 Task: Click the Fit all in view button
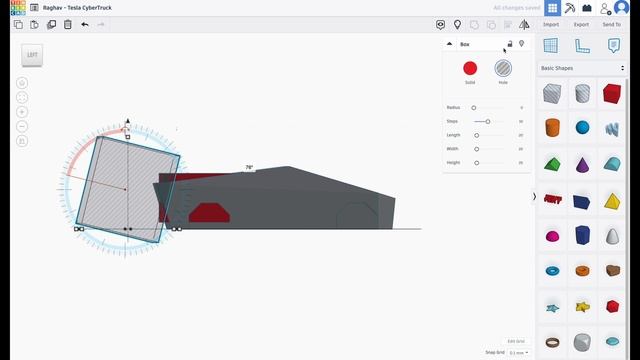tap(22, 98)
